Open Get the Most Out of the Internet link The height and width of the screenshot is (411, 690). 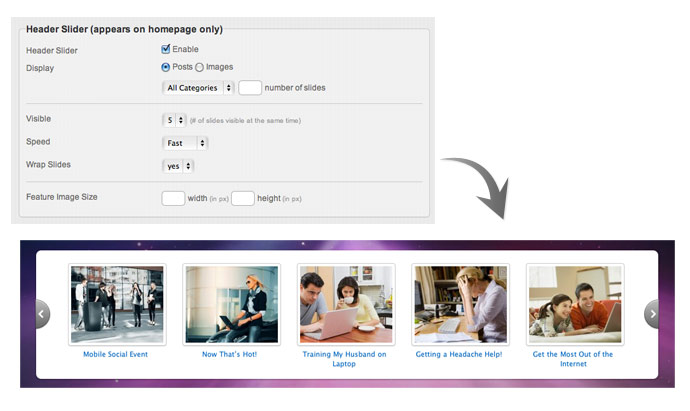pyautogui.click(x=573, y=359)
